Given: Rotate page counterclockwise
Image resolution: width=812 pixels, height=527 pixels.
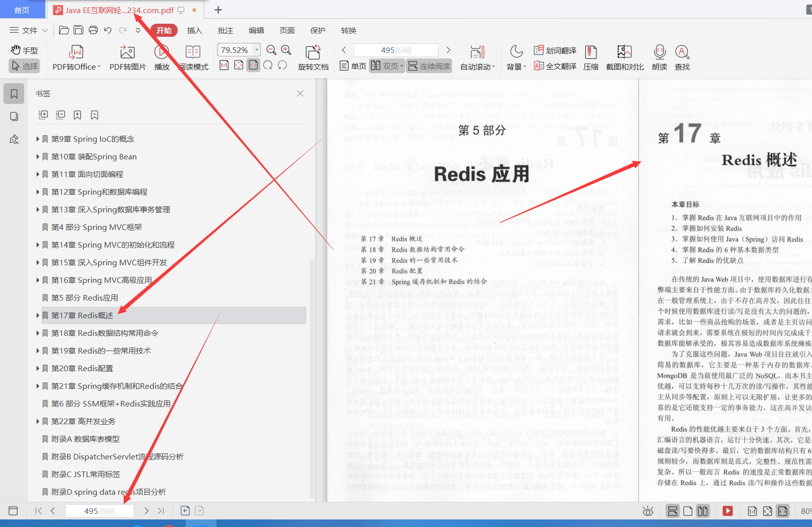Looking at the screenshot, I should 283,65.
